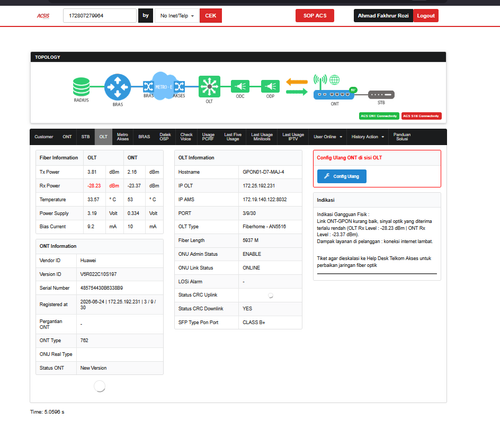Image resolution: width=500 pixels, height=421 pixels.
Task: Click the Config Ulang ONT di sisi OLT heading
Action: pos(349,158)
